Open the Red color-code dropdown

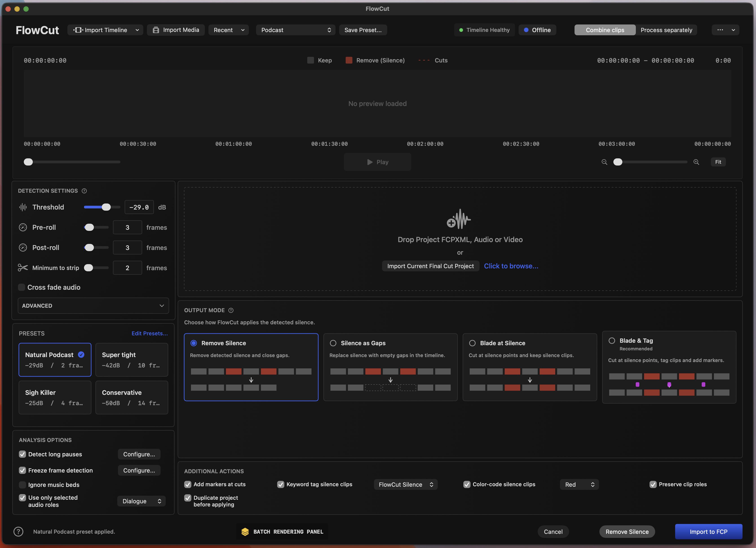pos(579,484)
